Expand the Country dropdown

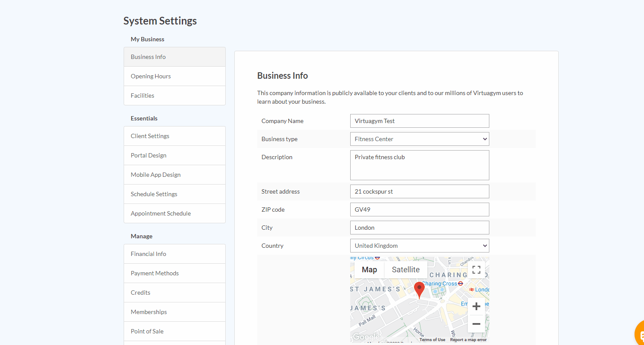pyautogui.click(x=420, y=246)
